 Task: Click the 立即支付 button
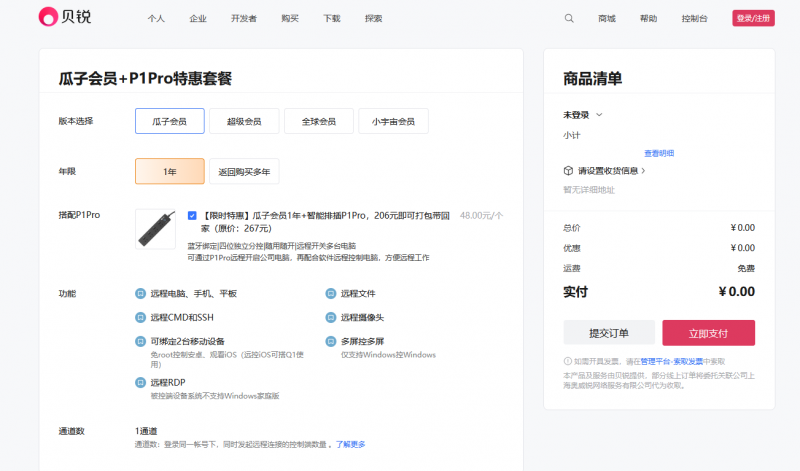point(709,333)
